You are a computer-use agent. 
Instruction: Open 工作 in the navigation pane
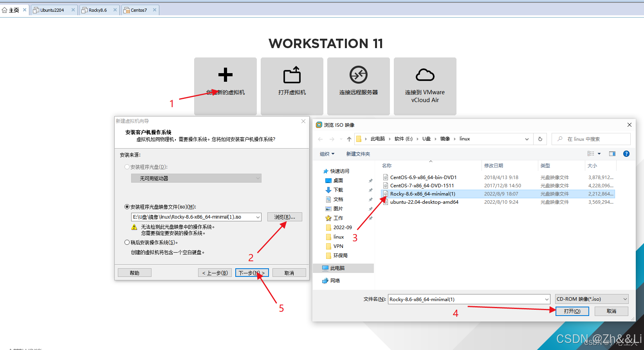click(338, 218)
